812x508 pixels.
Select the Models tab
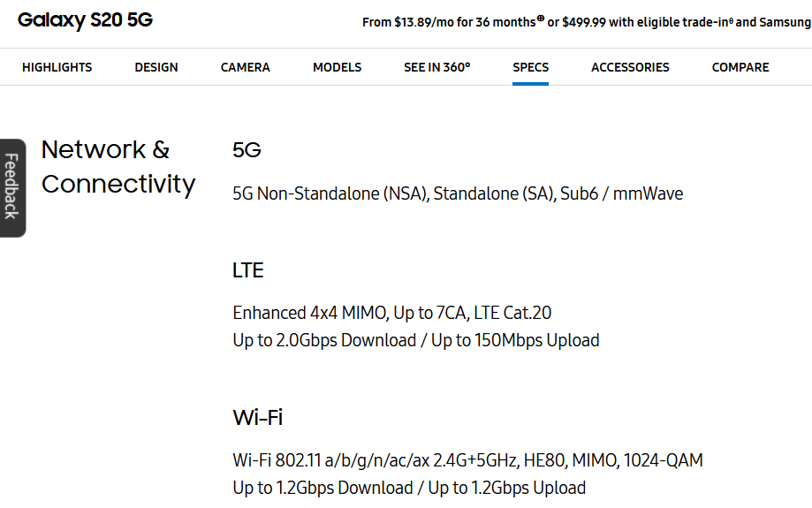[337, 67]
